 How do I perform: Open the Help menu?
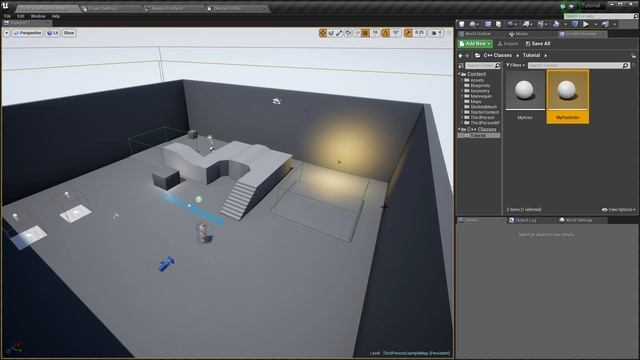(x=56, y=16)
